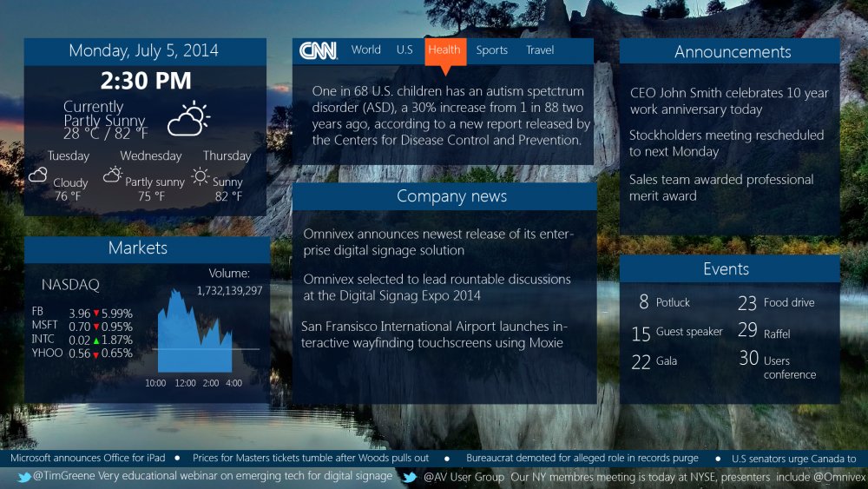Image resolution: width=868 pixels, height=489 pixels.
Task: Click the Announcements panel header
Action: point(730,51)
